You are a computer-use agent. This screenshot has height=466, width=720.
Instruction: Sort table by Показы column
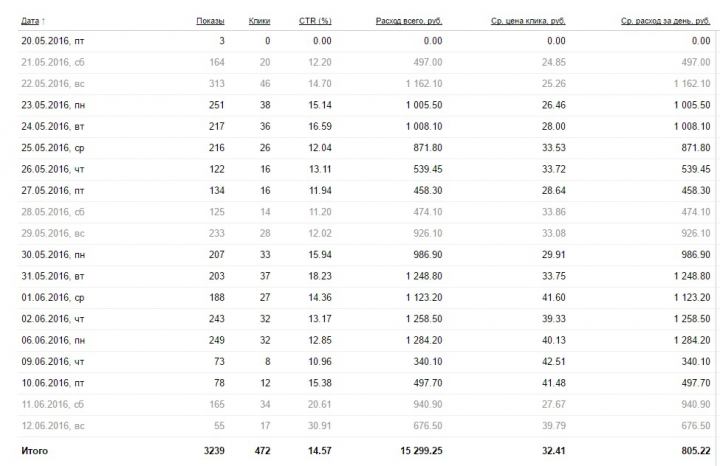(x=210, y=21)
